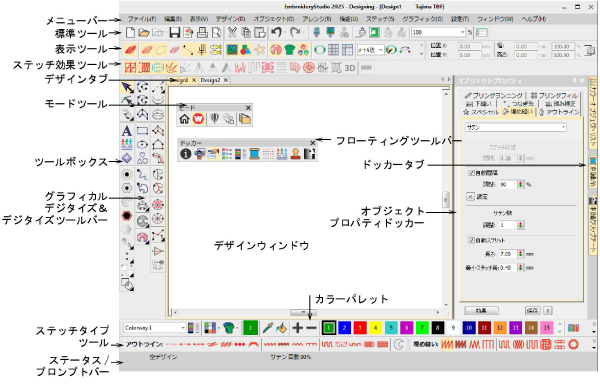The image size is (600, 384).
Task: Select yellow color swatch 4
Action: pos(375,328)
